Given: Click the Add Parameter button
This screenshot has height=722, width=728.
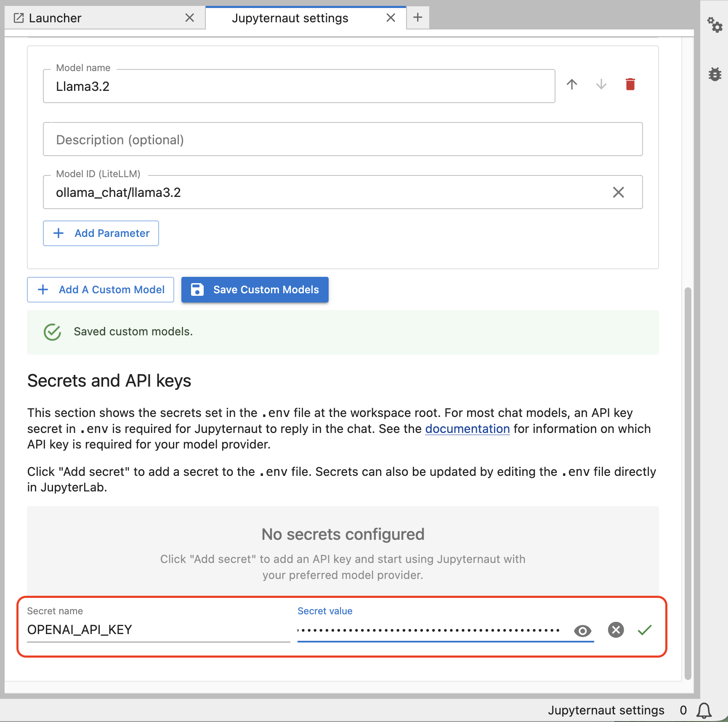Looking at the screenshot, I should [101, 233].
